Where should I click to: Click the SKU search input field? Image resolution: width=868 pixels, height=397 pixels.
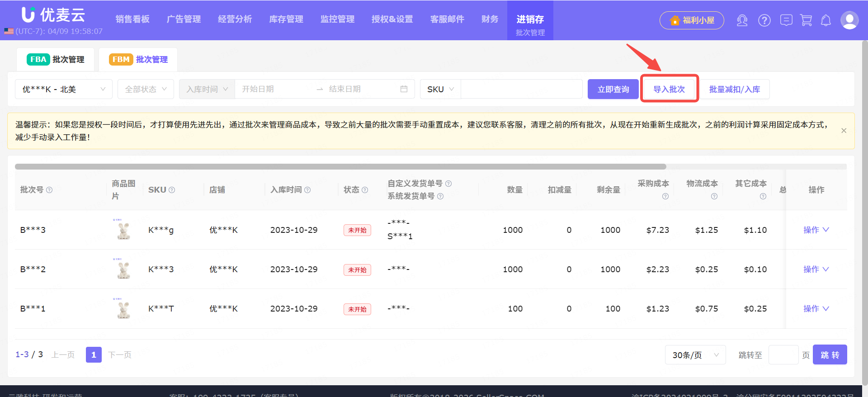coord(521,89)
